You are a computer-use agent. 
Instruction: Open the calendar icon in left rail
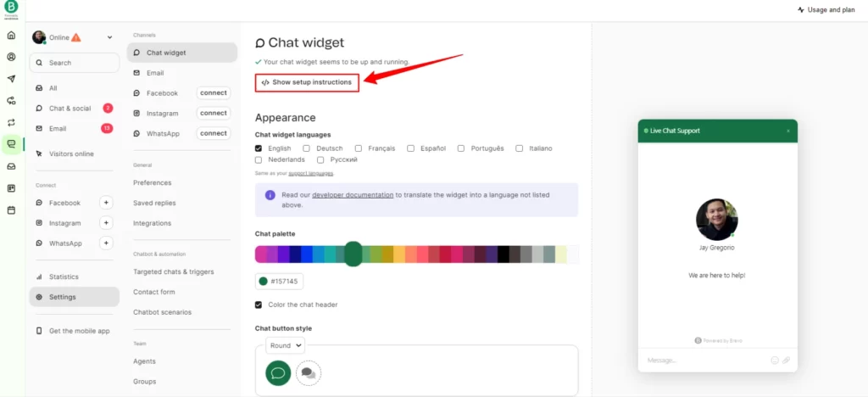coord(11,210)
